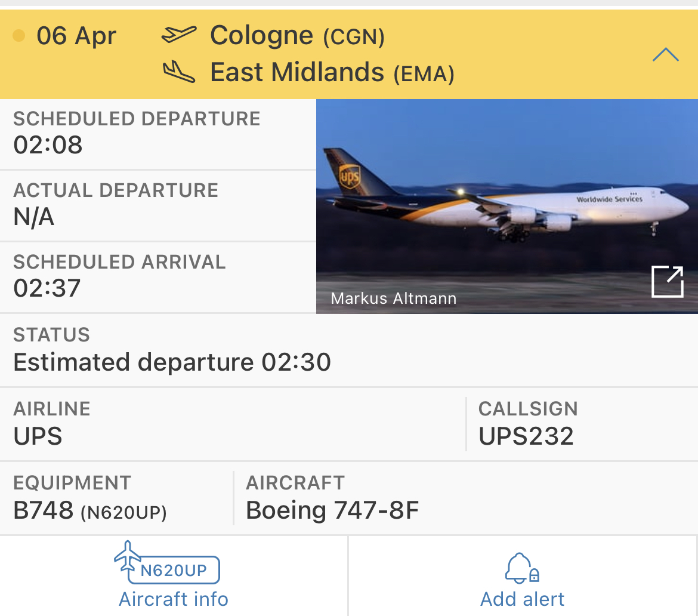Tap the scheduled departure time 02:08
Viewport: 698px width, 616px height.
point(48,145)
